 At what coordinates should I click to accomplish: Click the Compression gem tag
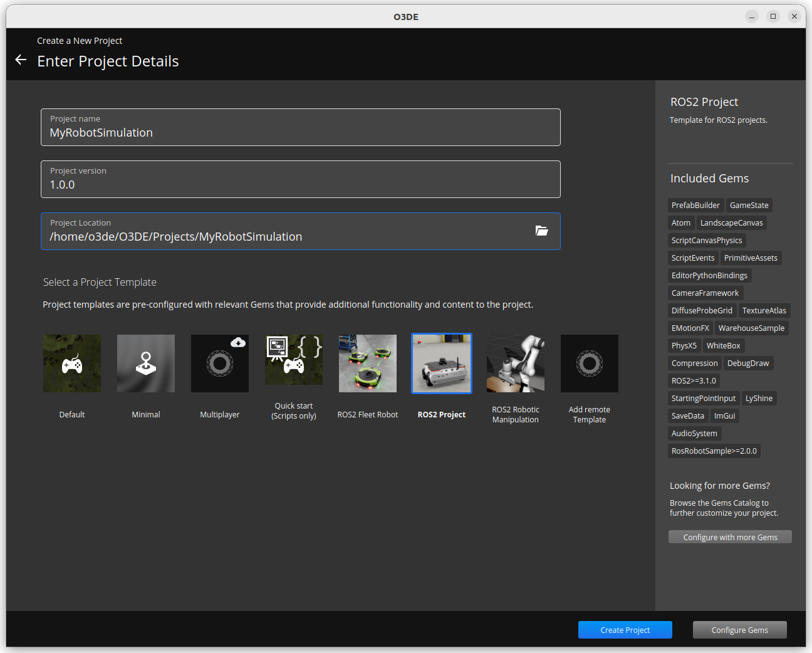(695, 363)
